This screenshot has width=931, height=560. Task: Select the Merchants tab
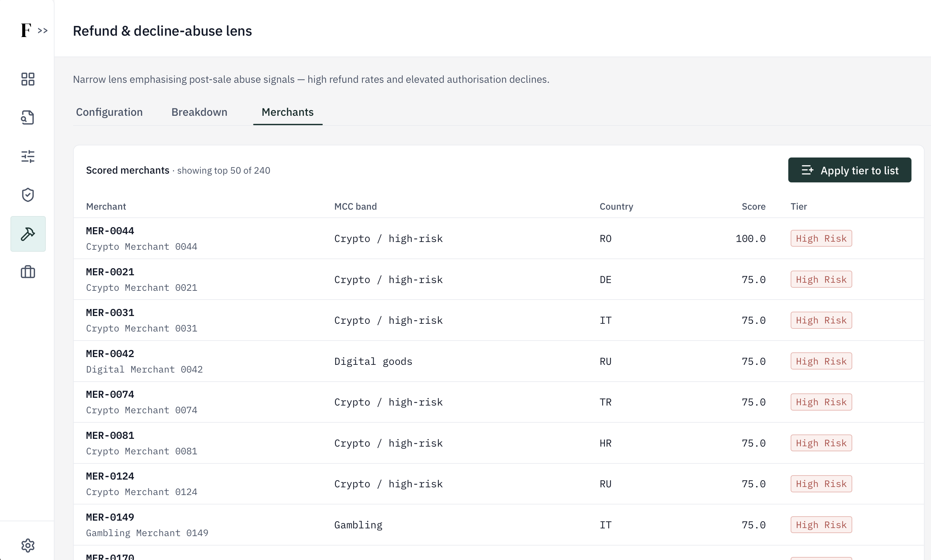tap(287, 112)
